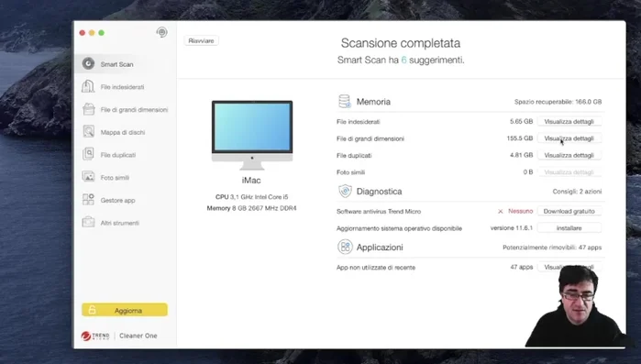
Task: Click Installare for system update
Action: coord(569,228)
